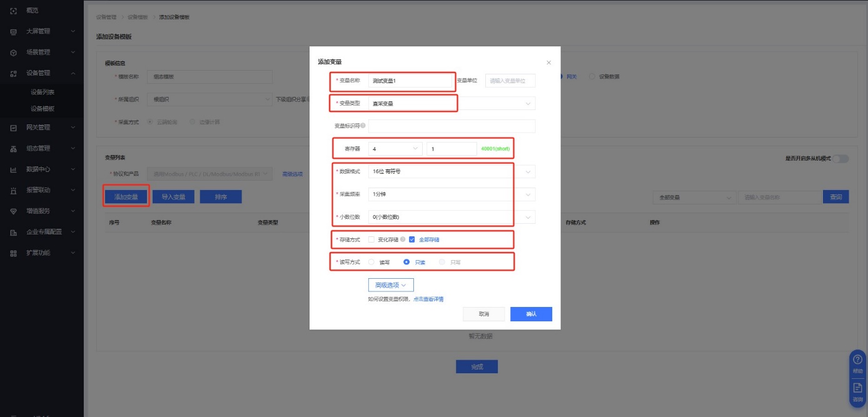Check the 变化存储 checkbox

pos(371,239)
